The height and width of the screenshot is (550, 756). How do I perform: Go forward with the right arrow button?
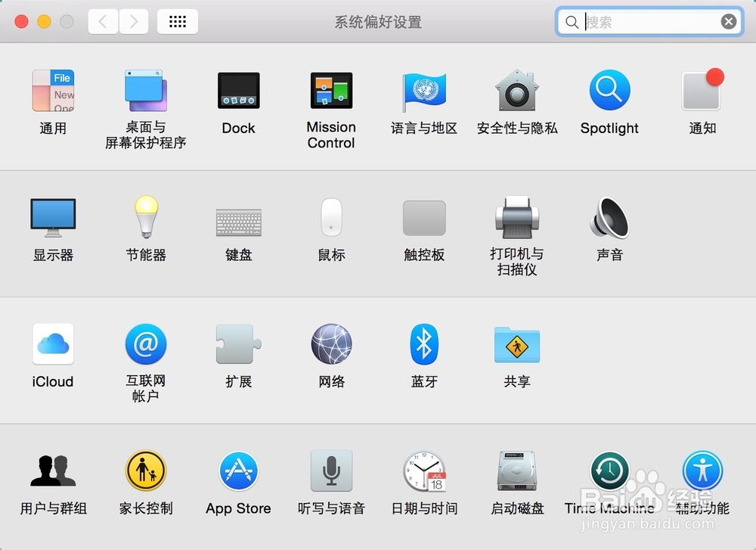[134, 21]
